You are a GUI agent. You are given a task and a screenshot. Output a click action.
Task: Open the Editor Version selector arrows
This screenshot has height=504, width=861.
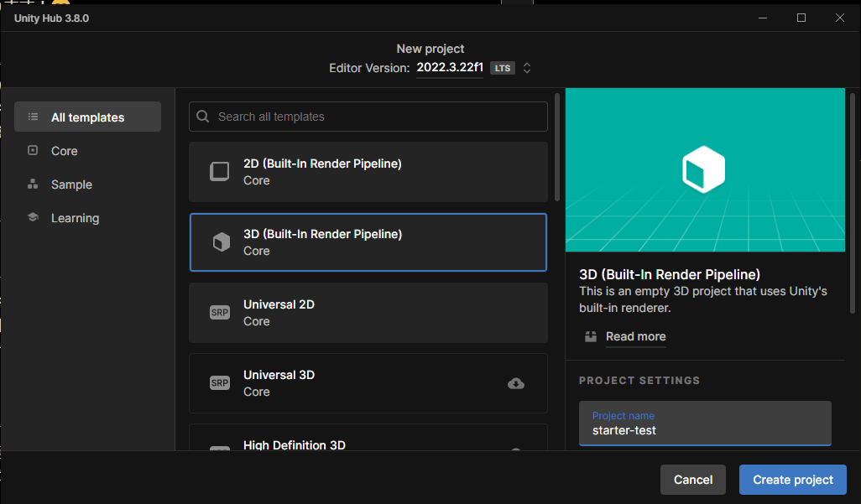click(527, 68)
